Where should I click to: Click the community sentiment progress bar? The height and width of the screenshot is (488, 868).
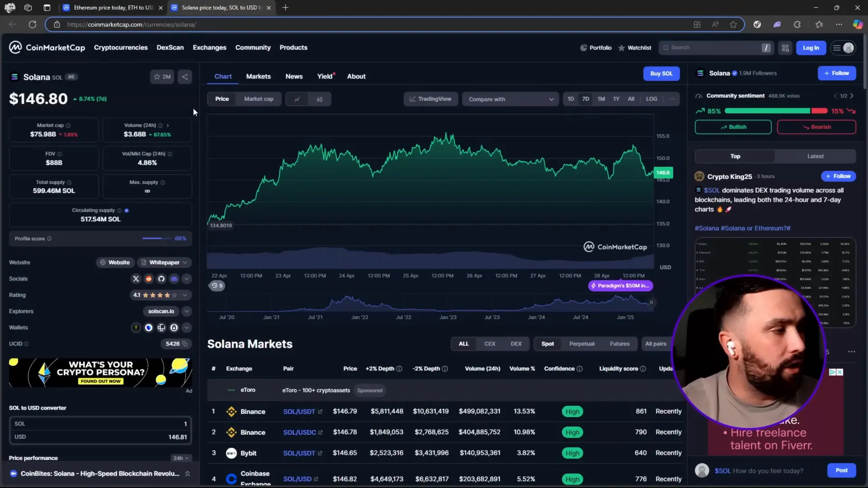click(776, 111)
